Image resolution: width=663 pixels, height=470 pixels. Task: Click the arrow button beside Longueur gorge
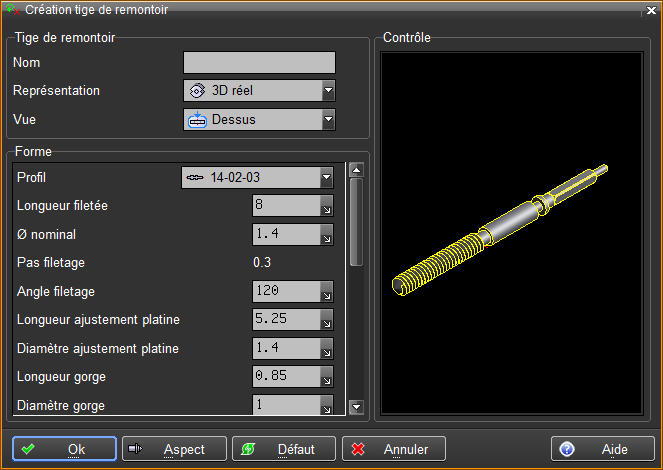(327, 377)
